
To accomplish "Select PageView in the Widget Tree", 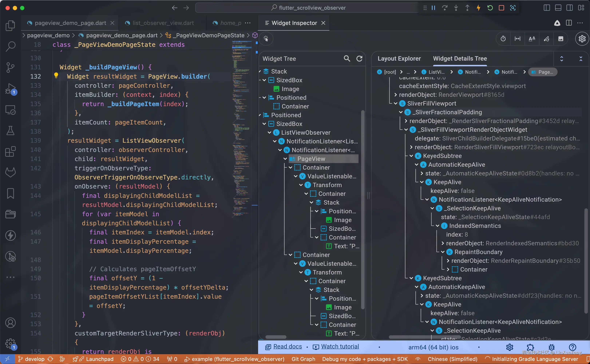I will tap(311, 159).
